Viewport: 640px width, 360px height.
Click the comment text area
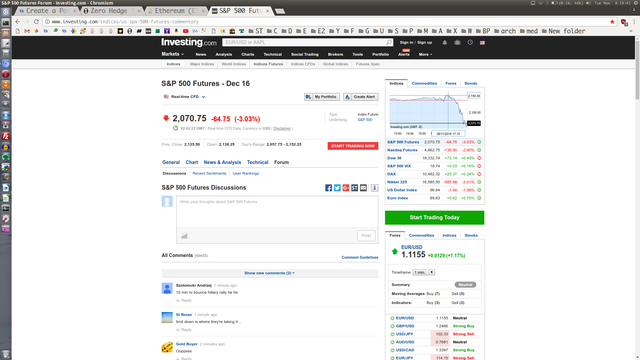pyautogui.click(x=277, y=211)
